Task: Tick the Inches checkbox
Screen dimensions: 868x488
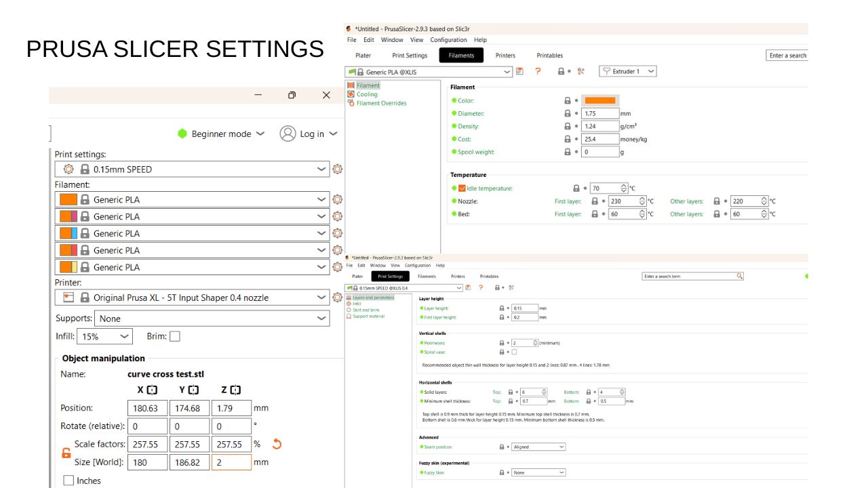Action: [x=68, y=481]
